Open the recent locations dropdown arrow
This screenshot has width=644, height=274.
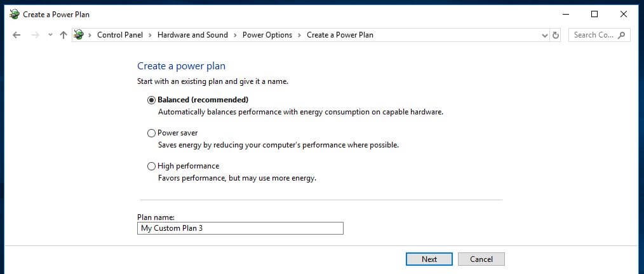[50, 35]
